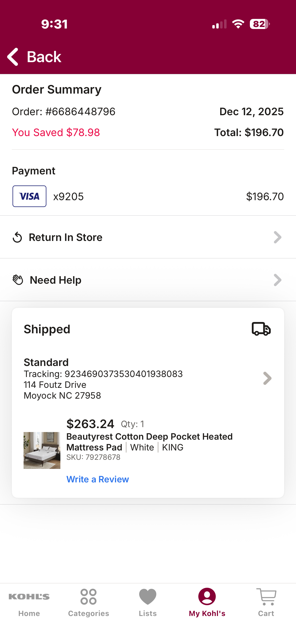296x644 pixels.
Task: Tap the Return In Store circular arrow icon
Action: click(x=17, y=237)
